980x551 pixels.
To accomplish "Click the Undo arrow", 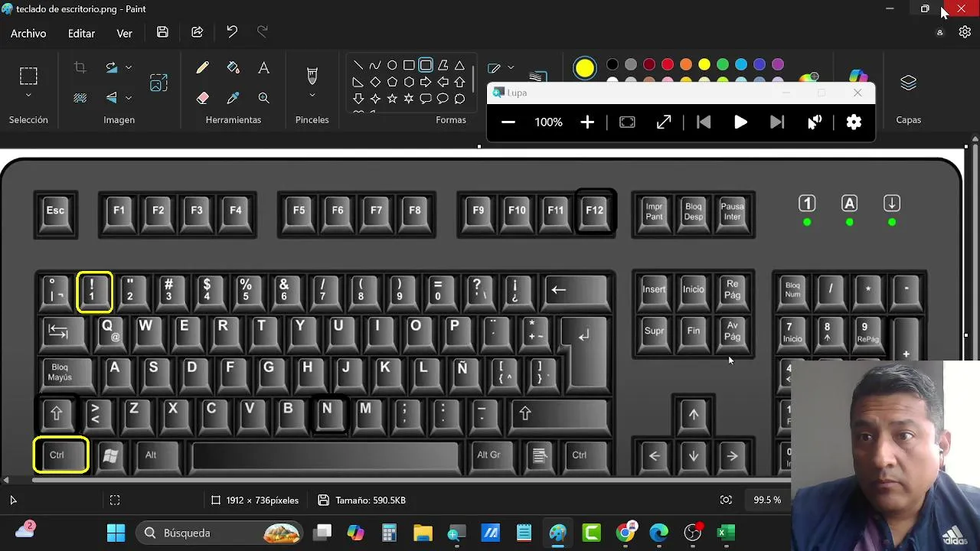I will coord(232,32).
